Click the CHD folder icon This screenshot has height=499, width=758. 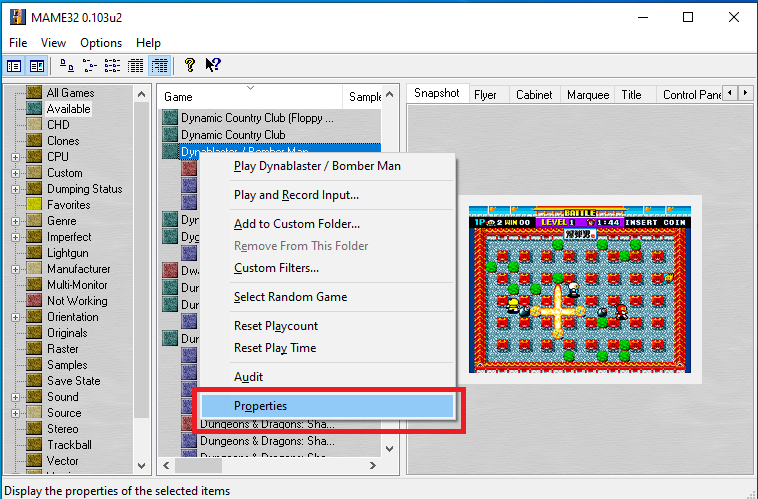34,124
